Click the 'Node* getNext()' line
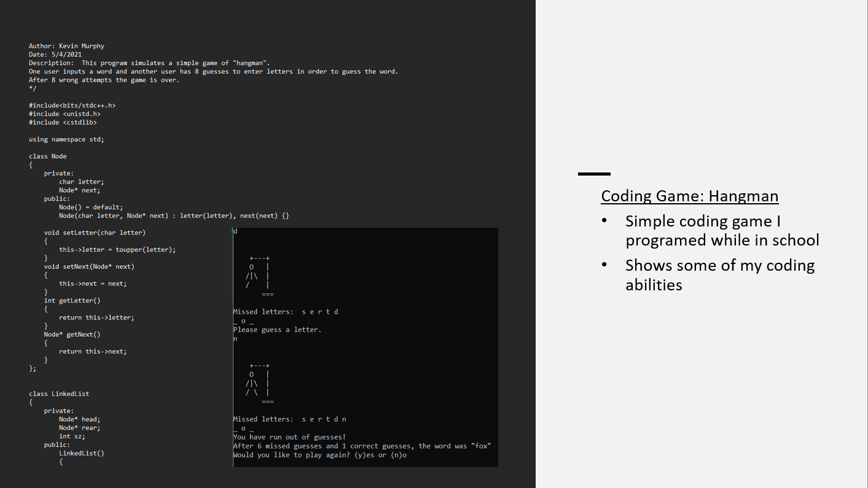The height and width of the screenshot is (488, 868). [72, 335]
